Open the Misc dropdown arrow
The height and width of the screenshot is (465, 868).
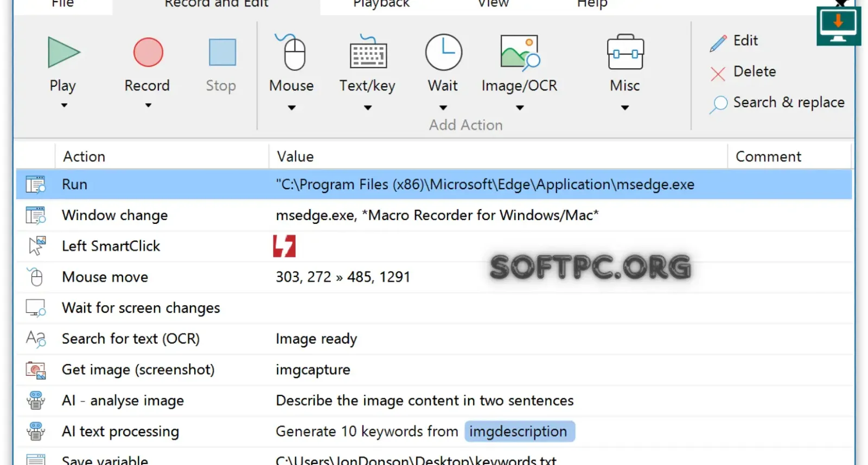[625, 108]
